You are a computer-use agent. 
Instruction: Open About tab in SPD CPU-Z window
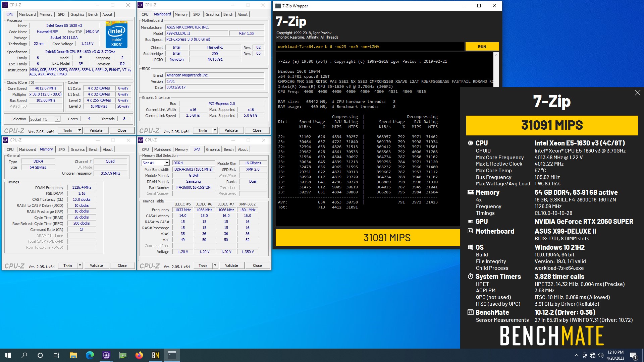pyautogui.click(x=243, y=149)
